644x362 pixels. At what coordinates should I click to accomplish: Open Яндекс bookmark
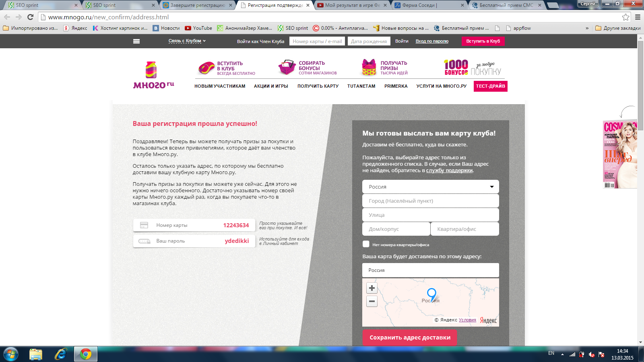(75, 28)
